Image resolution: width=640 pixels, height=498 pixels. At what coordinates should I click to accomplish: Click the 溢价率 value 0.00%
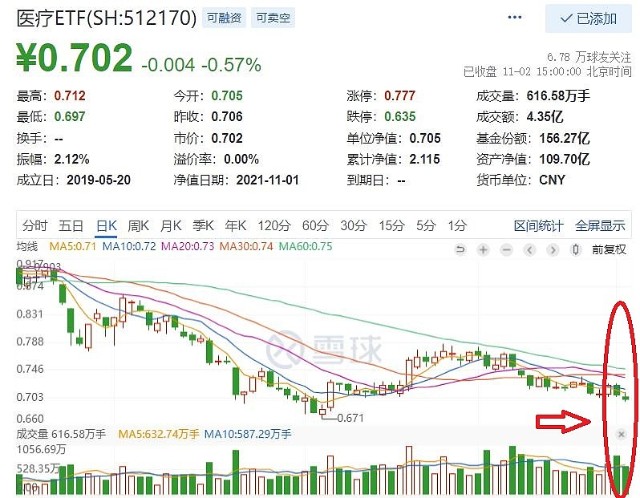pos(241,159)
